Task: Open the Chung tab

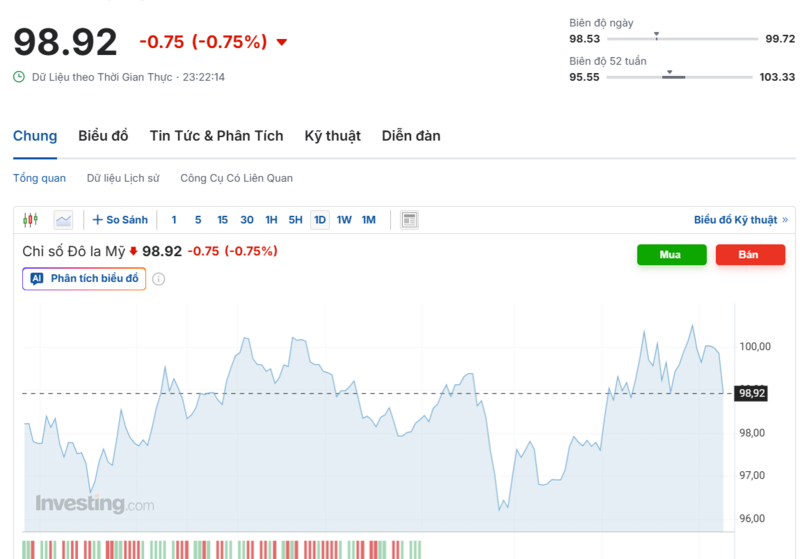Action: coord(35,136)
